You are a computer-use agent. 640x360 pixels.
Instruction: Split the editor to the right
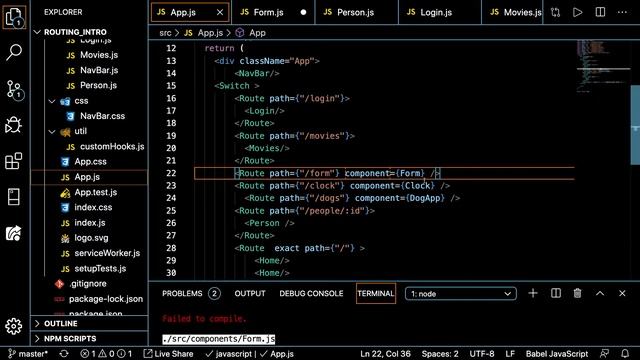click(x=600, y=12)
